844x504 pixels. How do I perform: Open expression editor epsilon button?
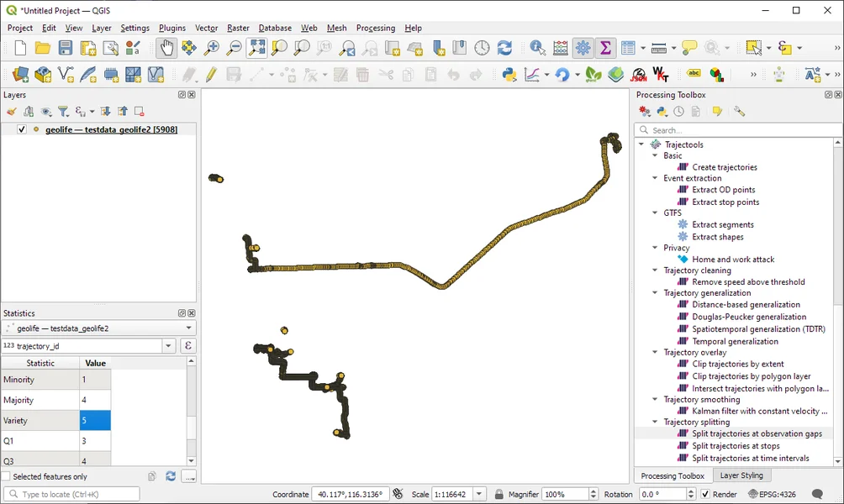coord(187,346)
